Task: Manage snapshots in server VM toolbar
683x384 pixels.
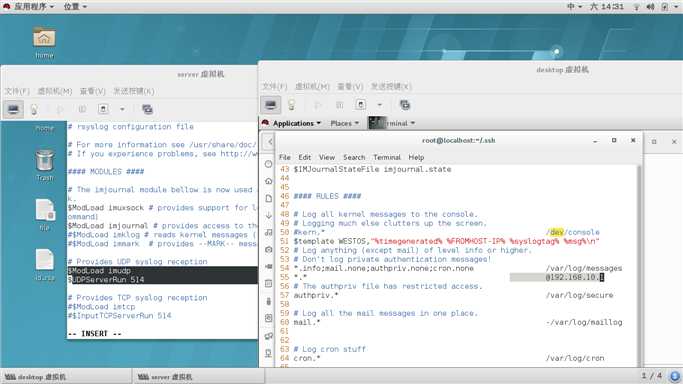Action: click(x=147, y=109)
